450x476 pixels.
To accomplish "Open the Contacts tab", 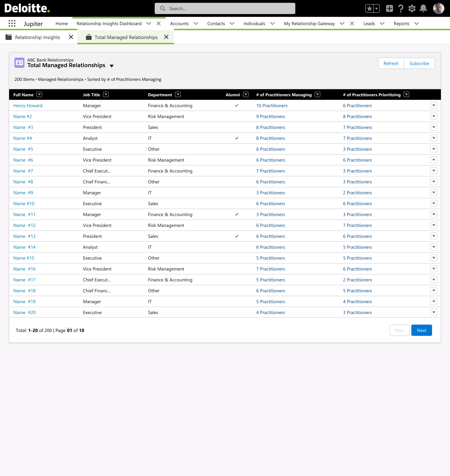I will [216, 24].
